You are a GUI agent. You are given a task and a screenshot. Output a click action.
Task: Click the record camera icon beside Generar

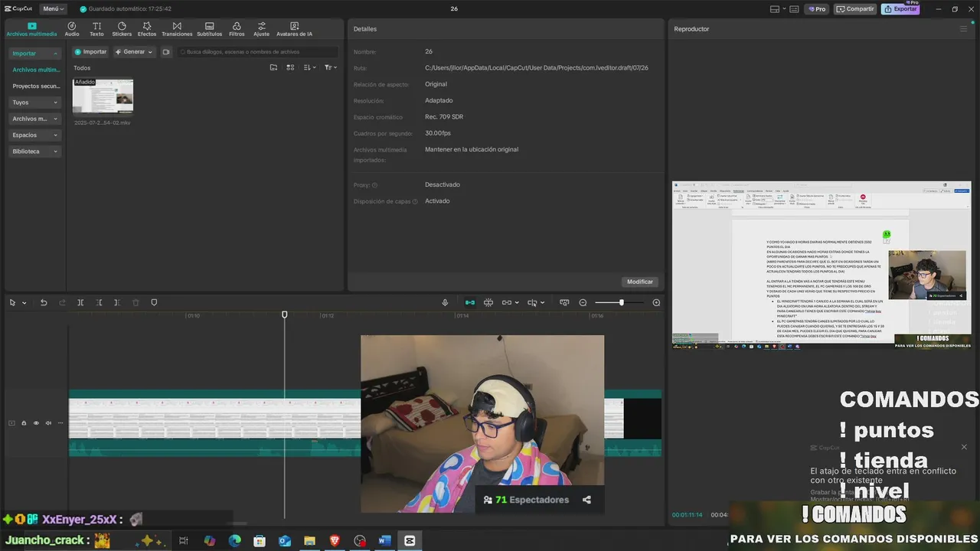coord(165,52)
